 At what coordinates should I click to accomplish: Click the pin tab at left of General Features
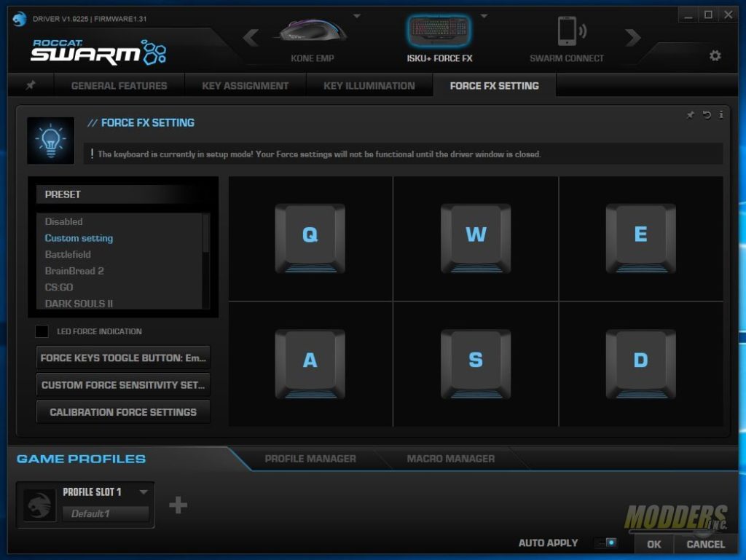pos(31,85)
